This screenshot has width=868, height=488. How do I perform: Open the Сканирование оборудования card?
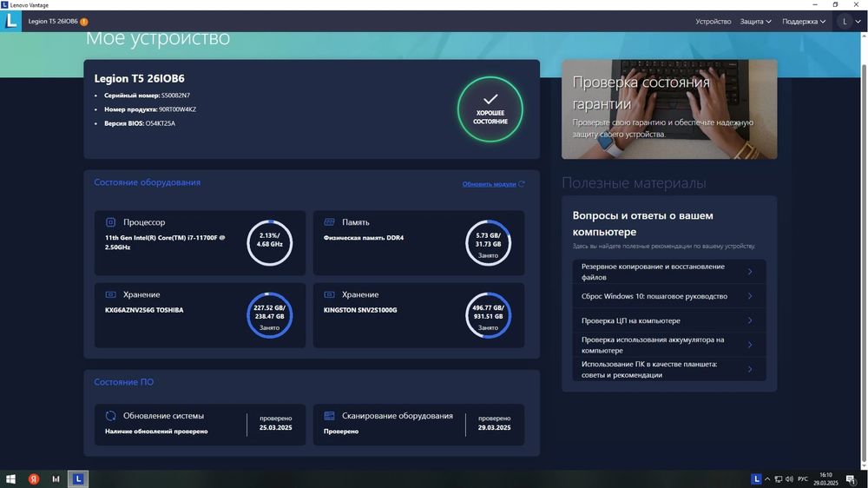point(418,425)
